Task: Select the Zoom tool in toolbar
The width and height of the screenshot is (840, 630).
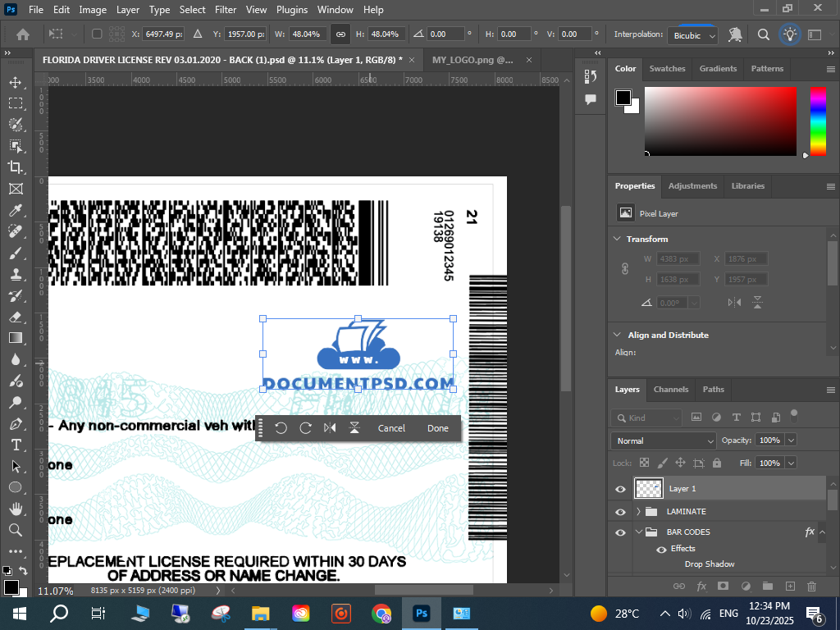Action: pos(16,530)
